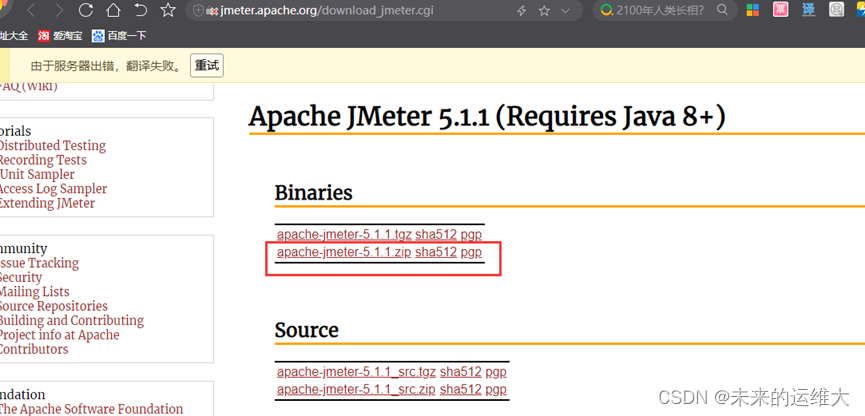Viewport: 865px width, 416px height.
Task: Open the Recording Tests sidebar link
Action: click(43, 160)
